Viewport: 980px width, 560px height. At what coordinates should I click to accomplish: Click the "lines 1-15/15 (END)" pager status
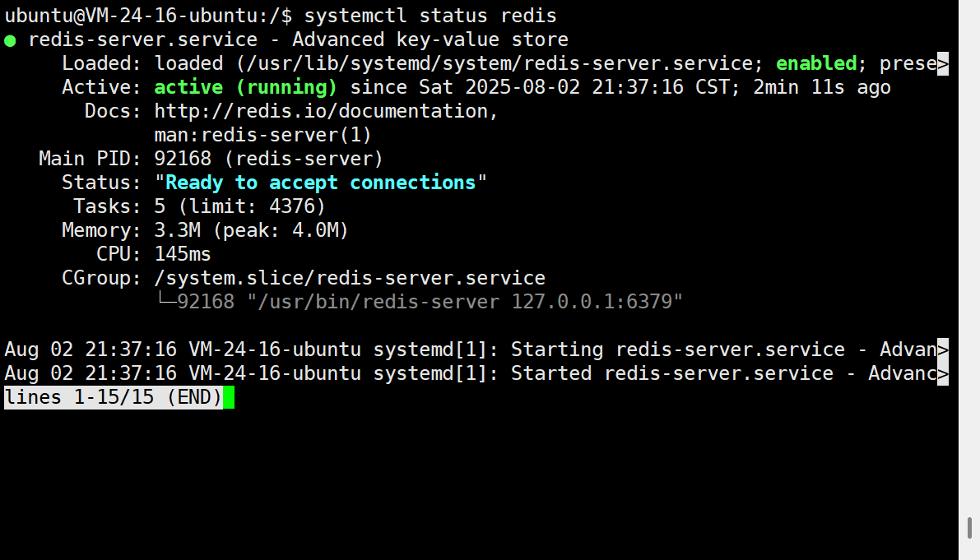[113, 398]
